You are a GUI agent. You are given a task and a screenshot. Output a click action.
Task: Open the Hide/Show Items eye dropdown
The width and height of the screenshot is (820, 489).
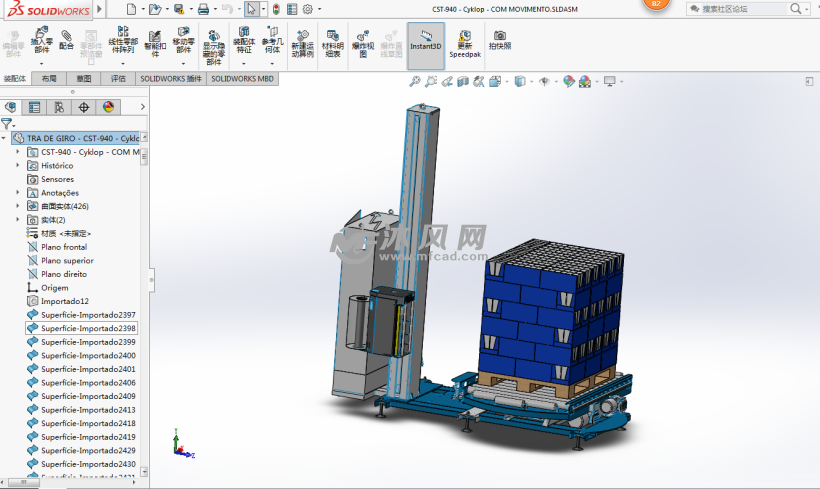click(556, 82)
